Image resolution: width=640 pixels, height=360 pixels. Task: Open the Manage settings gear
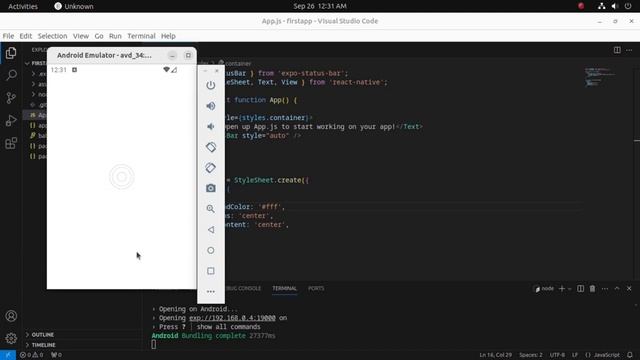(11, 338)
